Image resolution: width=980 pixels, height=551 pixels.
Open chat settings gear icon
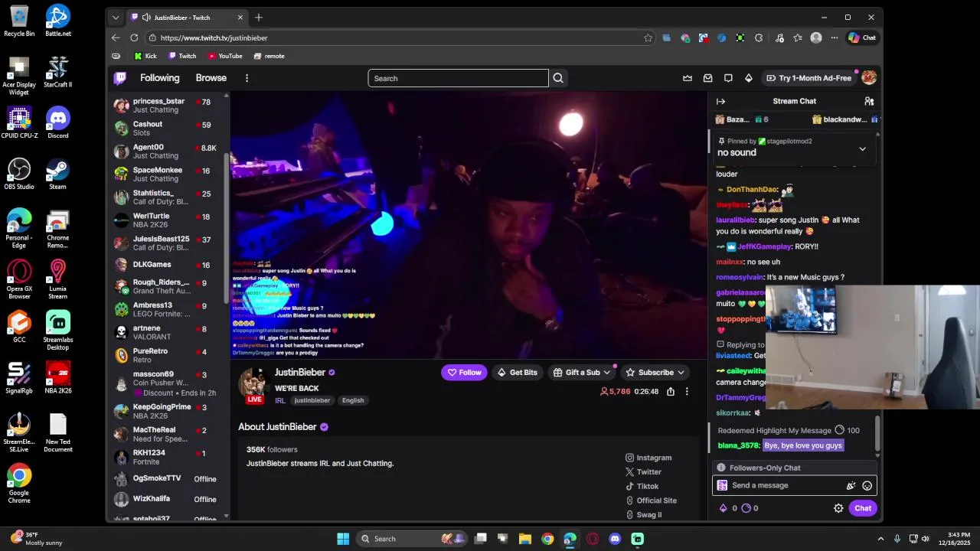tap(838, 508)
